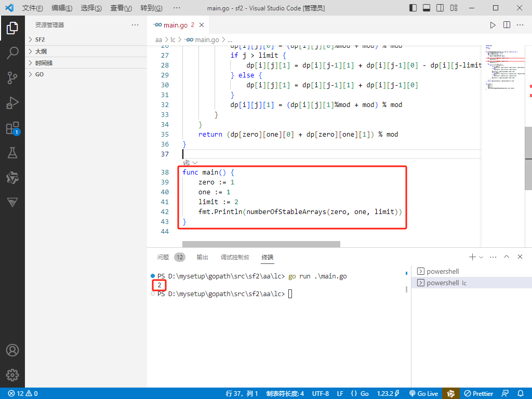Close the terminal panel
This screenshot has width=532, height=399.
click(520, 257)
